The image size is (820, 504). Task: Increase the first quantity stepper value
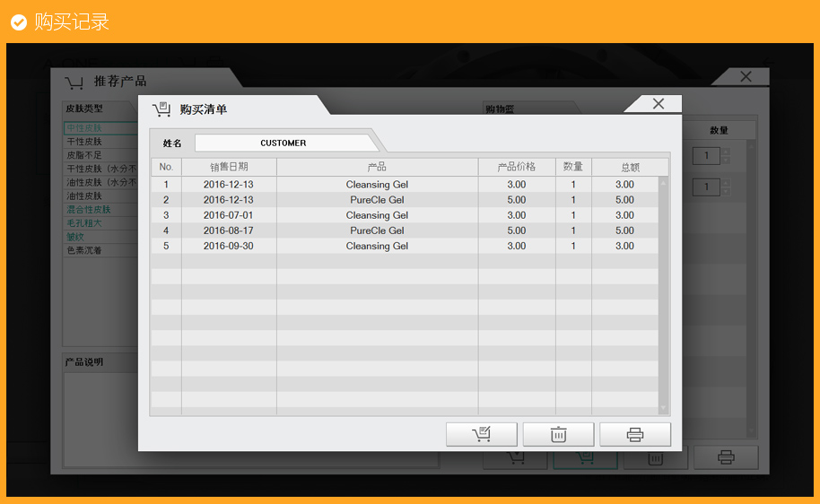(727, 152)
